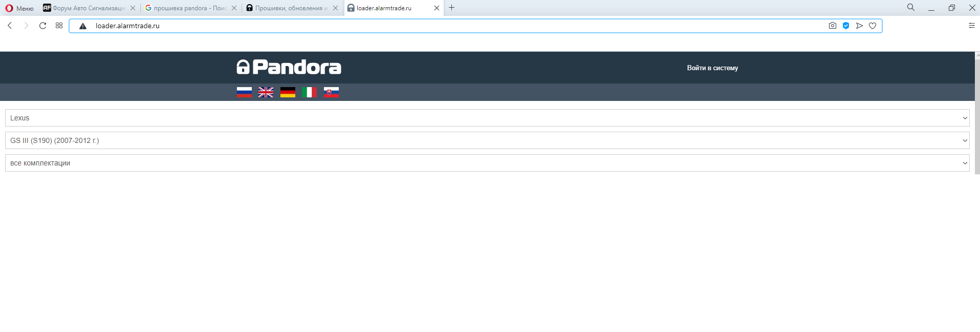Switch to the прошивка pandora Google tab
This screenshot has width=980, height=332.
188,8
